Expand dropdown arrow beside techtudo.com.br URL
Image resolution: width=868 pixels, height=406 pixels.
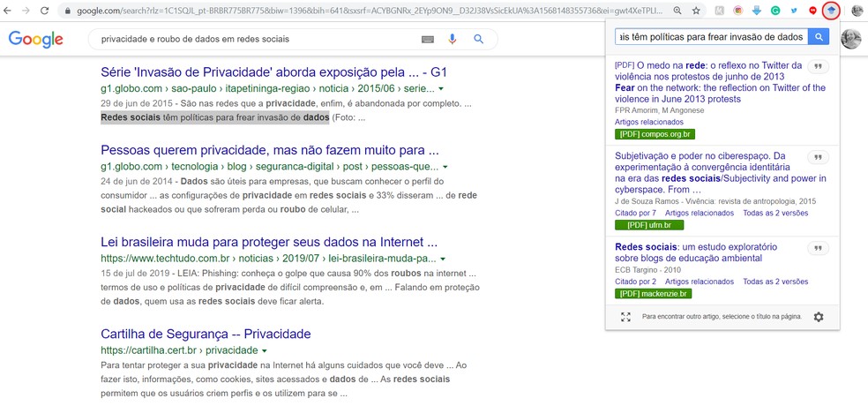click(x=442, y=259)
